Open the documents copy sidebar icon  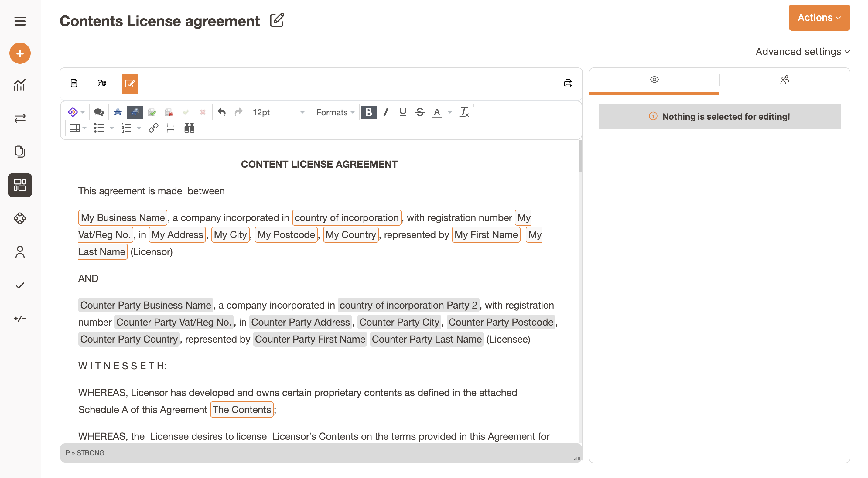20,151
